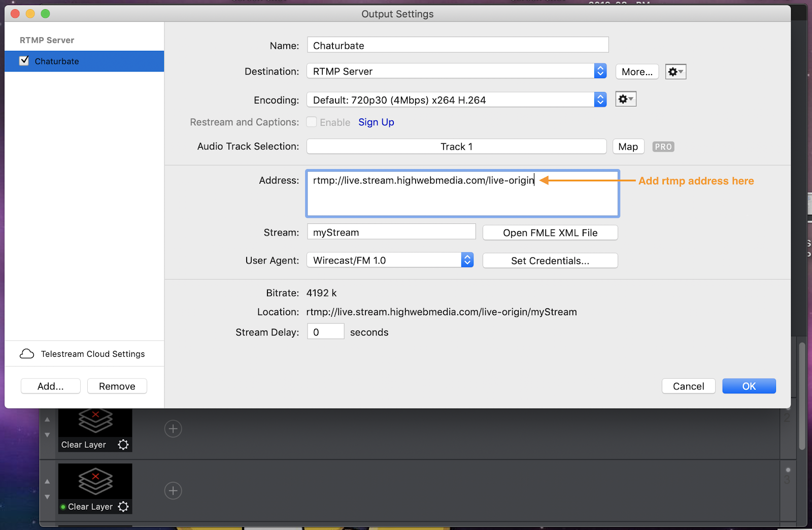
Task: Open settings gear of lower Clear Layer
Action: 123,507
